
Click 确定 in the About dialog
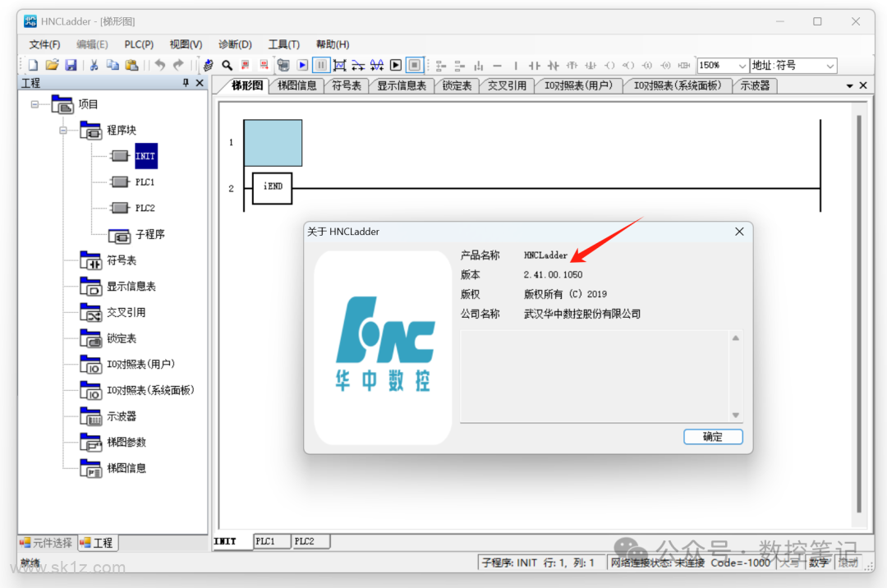pyautogui.click(x=713, y=436)
